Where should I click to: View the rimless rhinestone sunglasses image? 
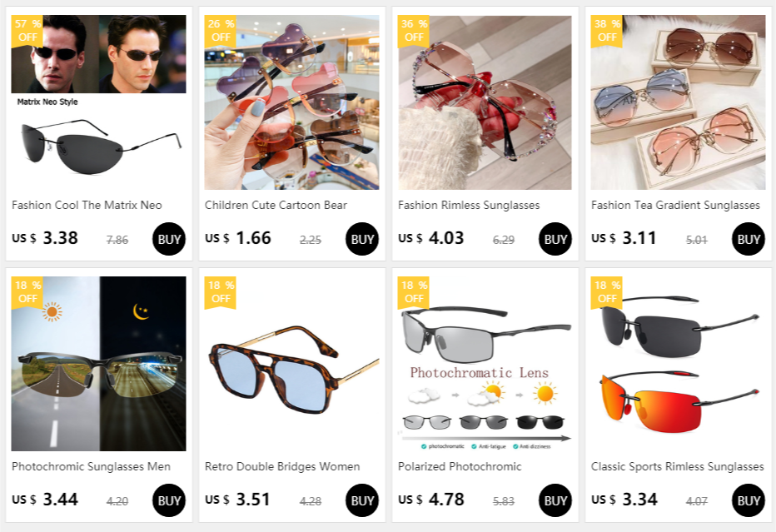[485, 102]
